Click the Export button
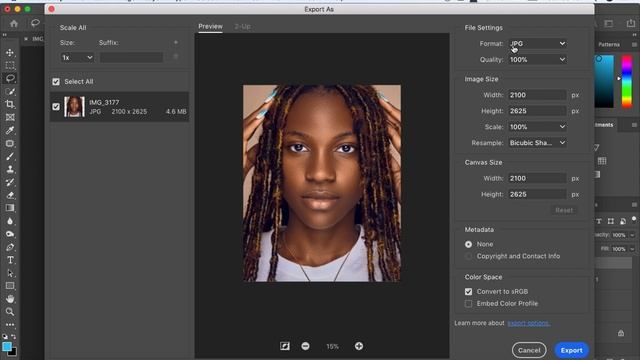640x360 pixels. point(571,350)
